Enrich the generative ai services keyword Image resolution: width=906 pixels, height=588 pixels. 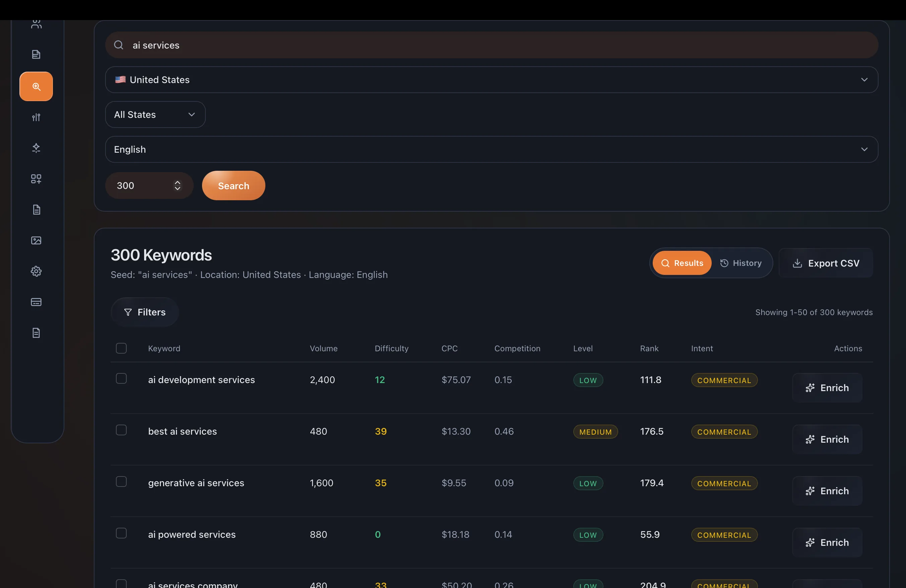click(827, 491)
